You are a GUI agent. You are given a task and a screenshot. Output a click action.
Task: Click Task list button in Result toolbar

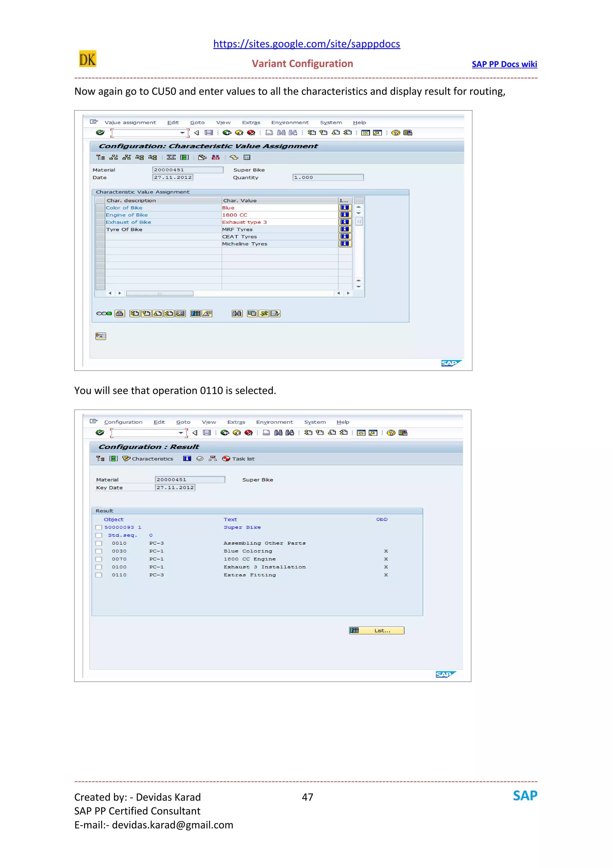[239, 459]
